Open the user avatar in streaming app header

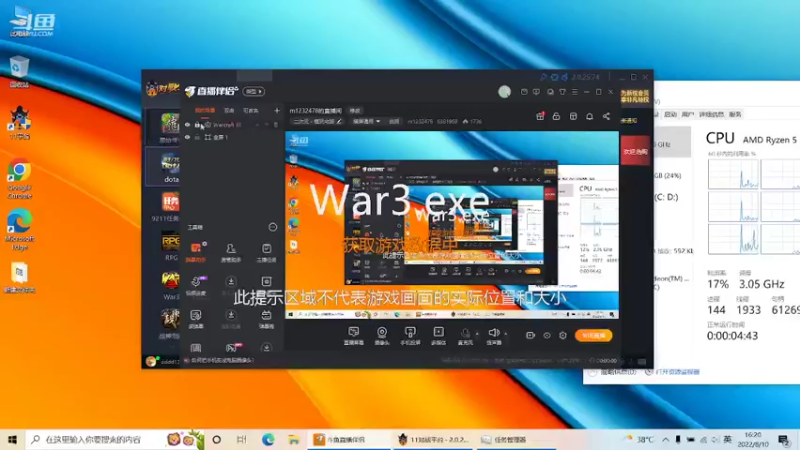pos(505,91)
